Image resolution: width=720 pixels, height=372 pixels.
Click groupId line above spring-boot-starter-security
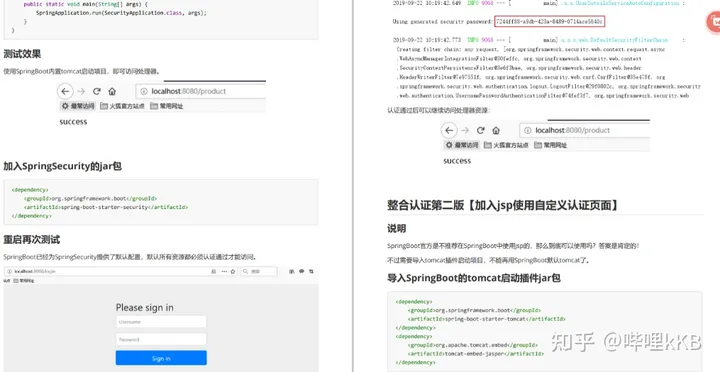(90, 198)
